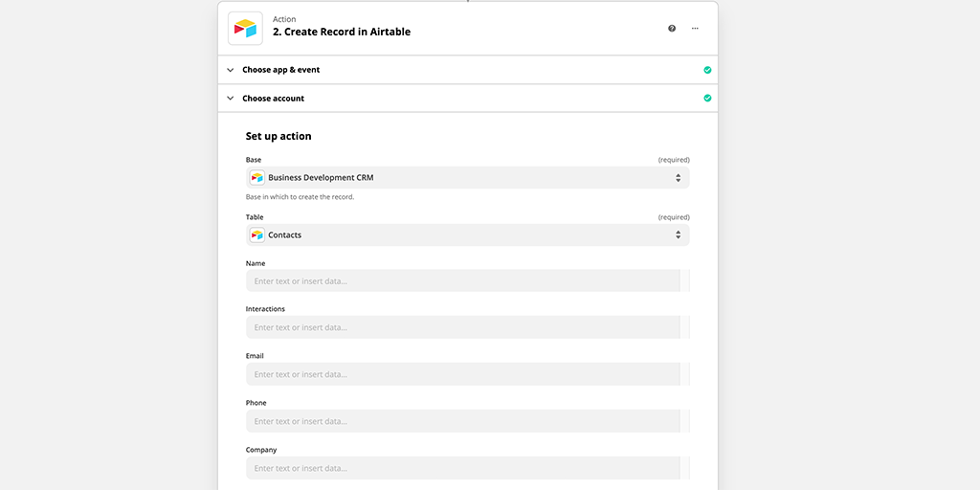Click green checkmark beside Choose app & event
This screenshot has height=490, width=980.
[x=707, y=70]
